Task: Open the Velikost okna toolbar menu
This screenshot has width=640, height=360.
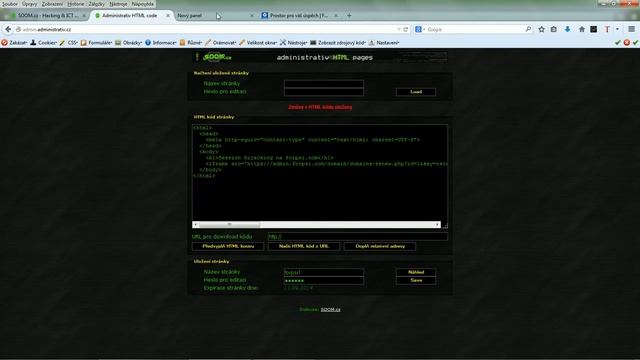Action: tap(258, 42)
